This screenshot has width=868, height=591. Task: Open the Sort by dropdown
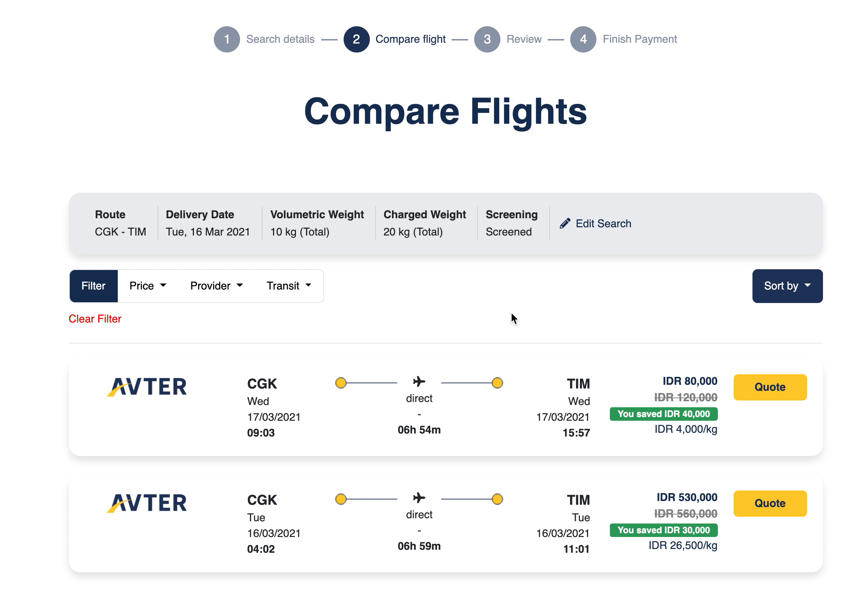(787, 286)
